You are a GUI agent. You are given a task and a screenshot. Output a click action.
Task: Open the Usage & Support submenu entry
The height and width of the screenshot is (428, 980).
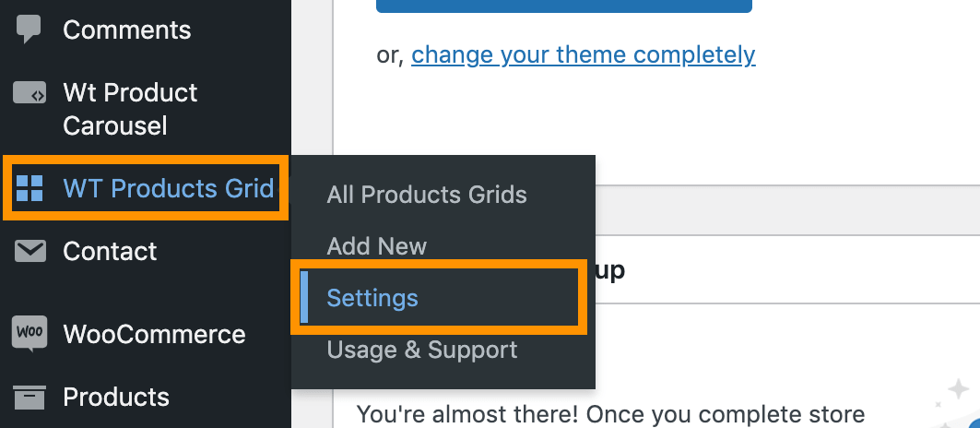(x=422, y=350)
